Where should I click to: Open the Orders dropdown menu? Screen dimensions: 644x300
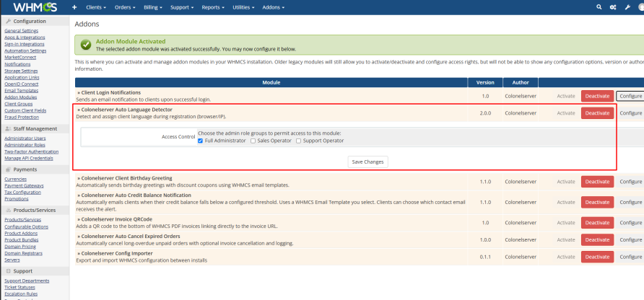pos(125,7)
